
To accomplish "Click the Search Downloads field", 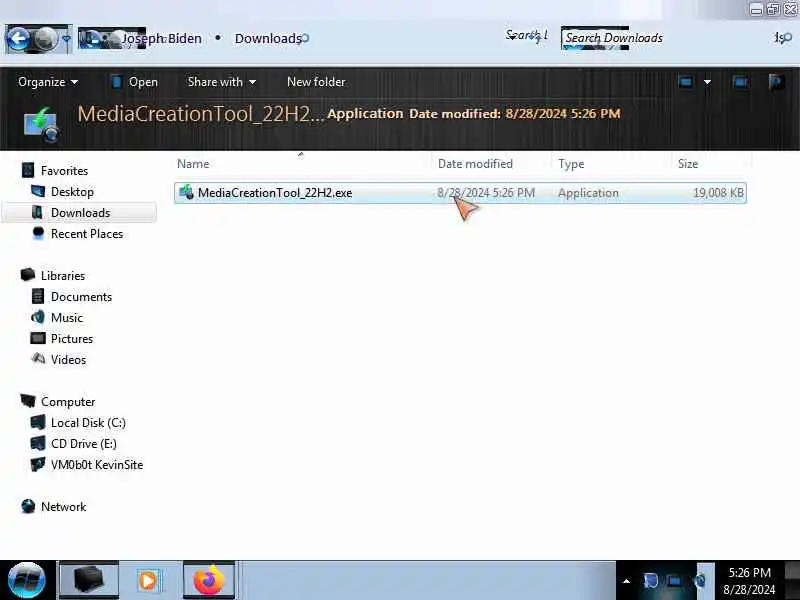I will [x=614, y=38].
